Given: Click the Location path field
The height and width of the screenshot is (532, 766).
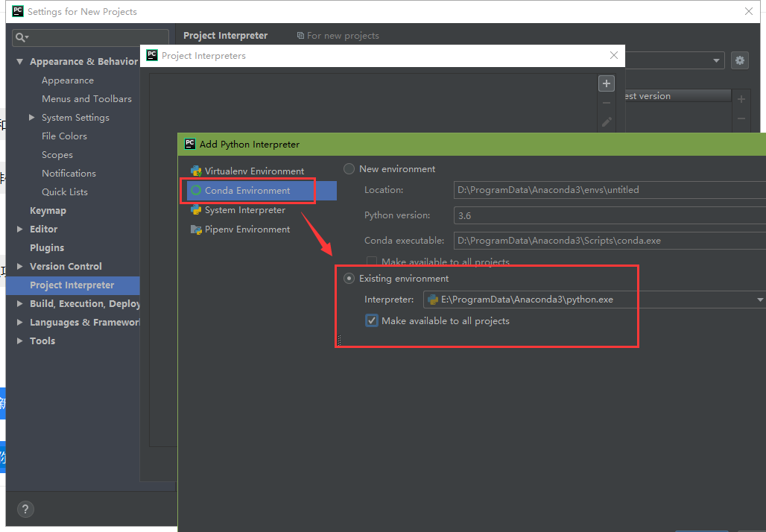Looking at the screenshot, I should tap(610, 189).
